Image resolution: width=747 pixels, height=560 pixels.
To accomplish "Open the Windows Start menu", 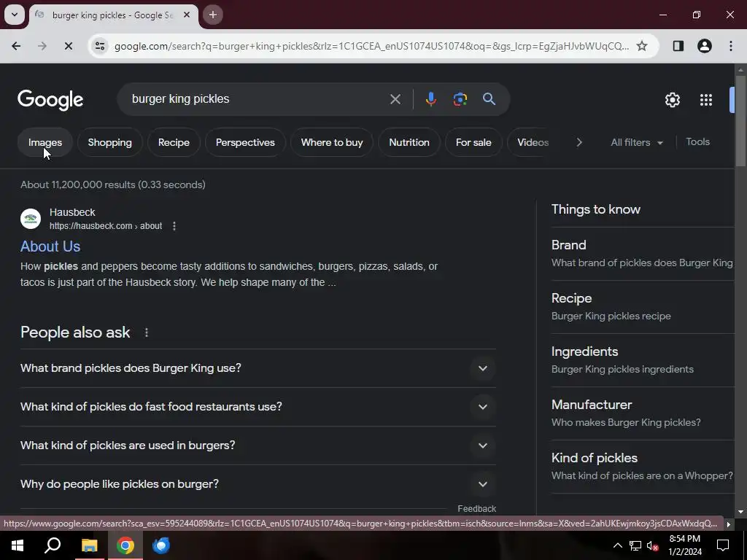I will 18,545.
